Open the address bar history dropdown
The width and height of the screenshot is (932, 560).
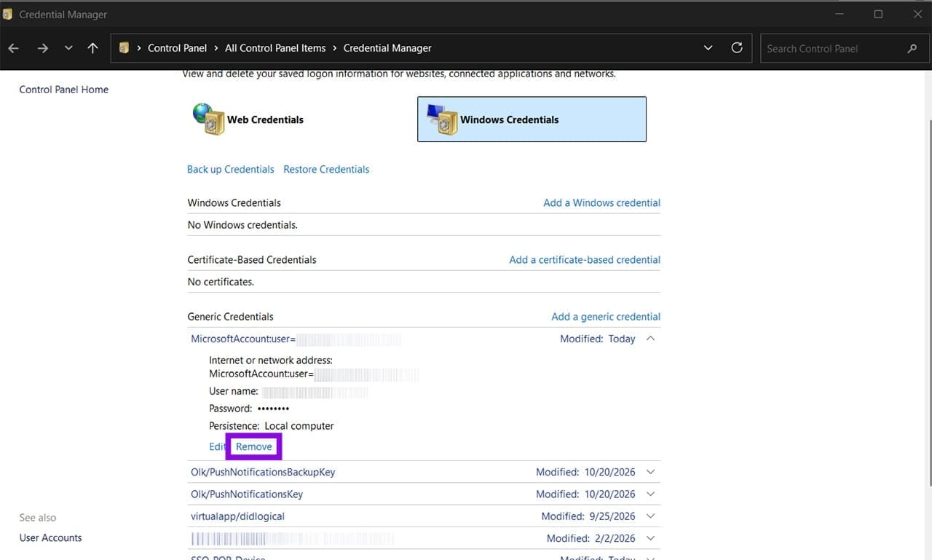click(x=708, y=48)
